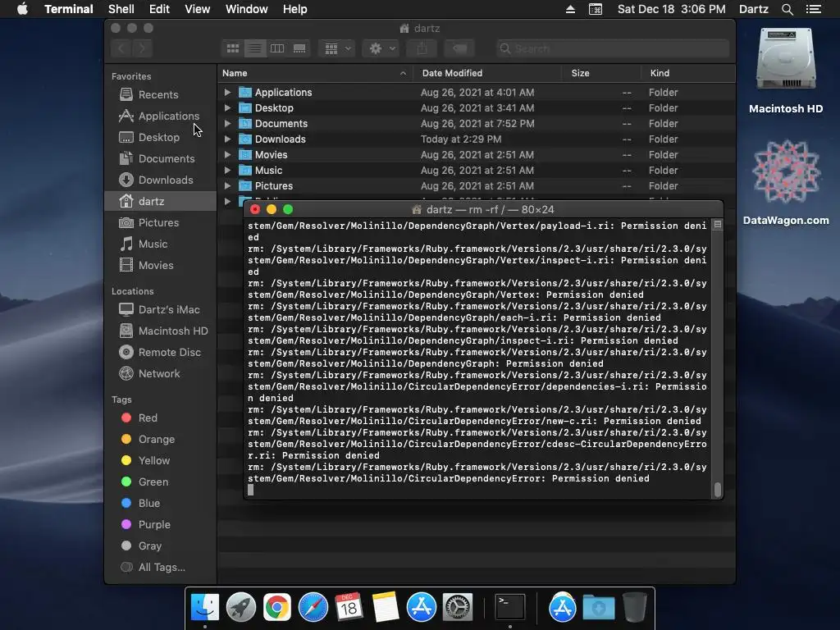Open Finder from the Dock

204,608
